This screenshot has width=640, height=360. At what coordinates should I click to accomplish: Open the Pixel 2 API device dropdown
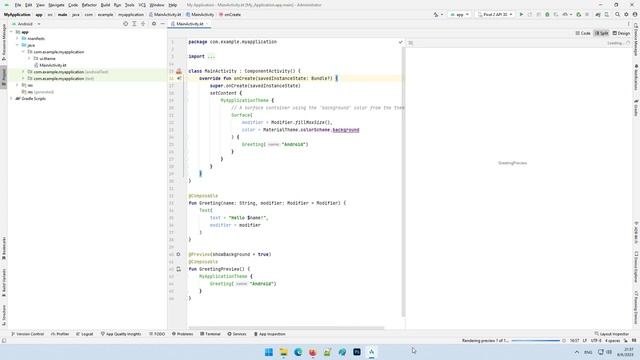pos(495,14)
